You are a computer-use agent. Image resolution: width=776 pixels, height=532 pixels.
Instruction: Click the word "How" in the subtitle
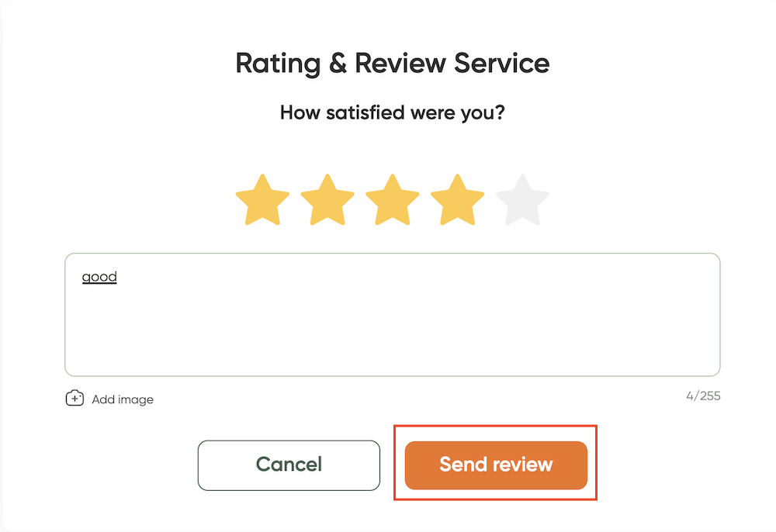tap(300, 112)
